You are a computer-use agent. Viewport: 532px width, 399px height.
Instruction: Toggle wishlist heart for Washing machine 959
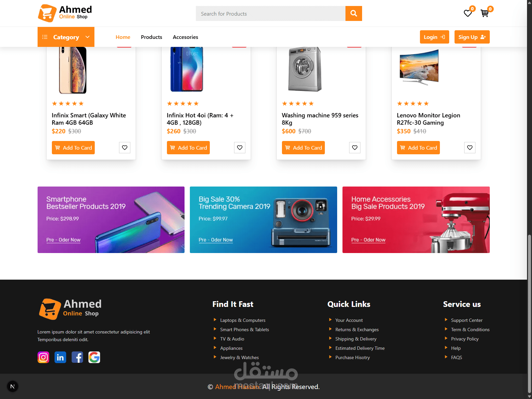(x=355, y=148)
